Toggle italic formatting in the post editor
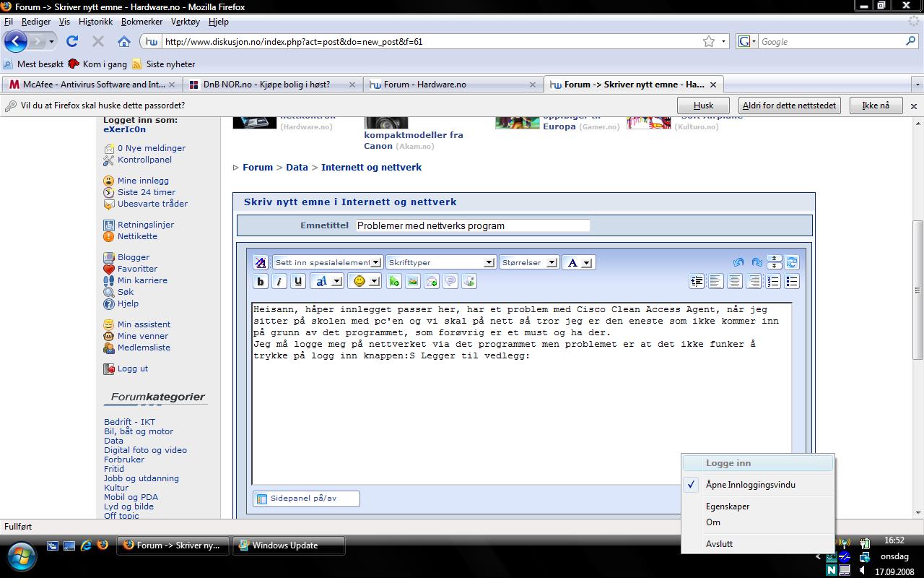Viewport: 924px width, 578px height. (279, 282)
